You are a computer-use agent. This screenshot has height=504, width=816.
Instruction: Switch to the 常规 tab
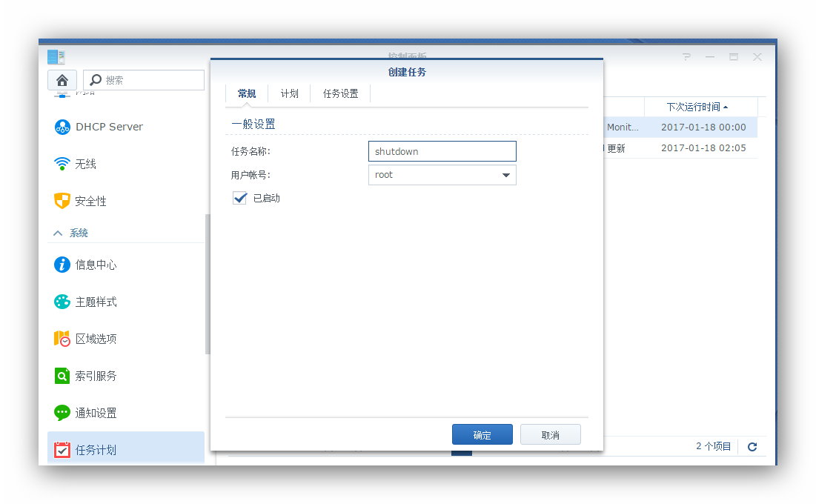tap(247, 93)
